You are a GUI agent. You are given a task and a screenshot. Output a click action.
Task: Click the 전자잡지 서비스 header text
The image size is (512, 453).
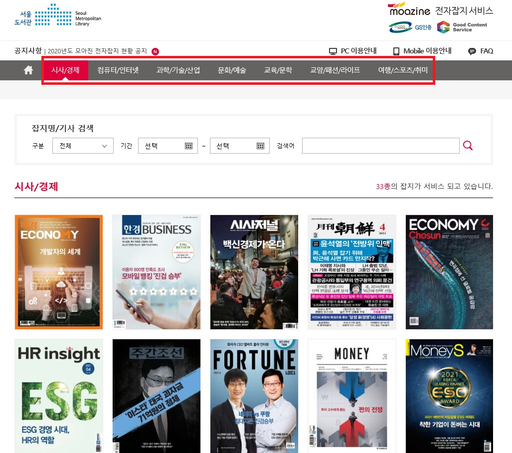[464, 11]
